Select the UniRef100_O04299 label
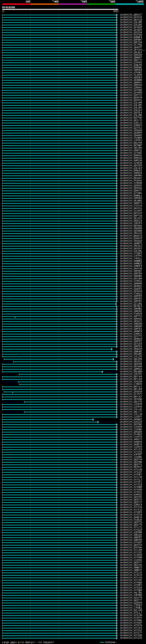 [131, 382]
